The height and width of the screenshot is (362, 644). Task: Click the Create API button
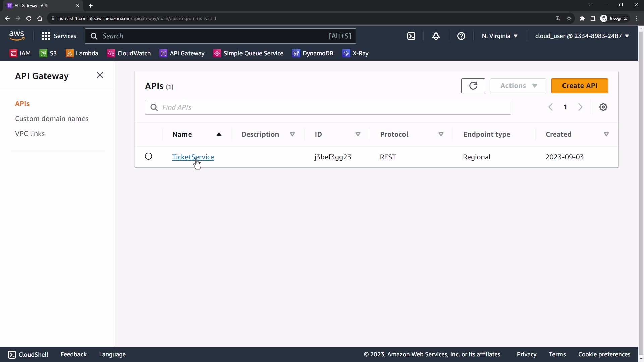click(580, 86)
